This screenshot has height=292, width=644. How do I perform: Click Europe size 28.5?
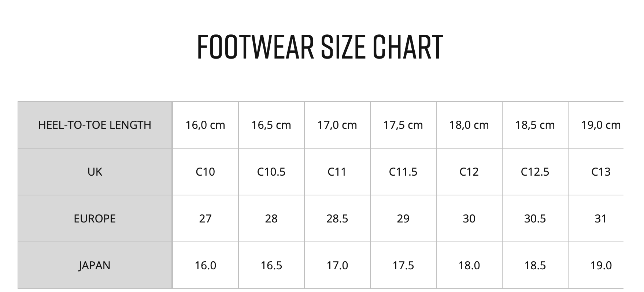(x=337, y=218)
